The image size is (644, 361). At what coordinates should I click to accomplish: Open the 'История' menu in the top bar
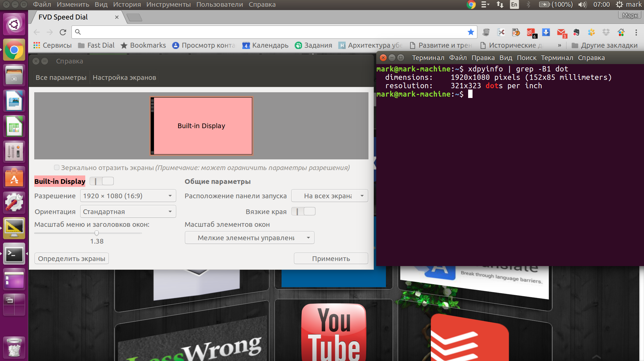pos(127,4)
